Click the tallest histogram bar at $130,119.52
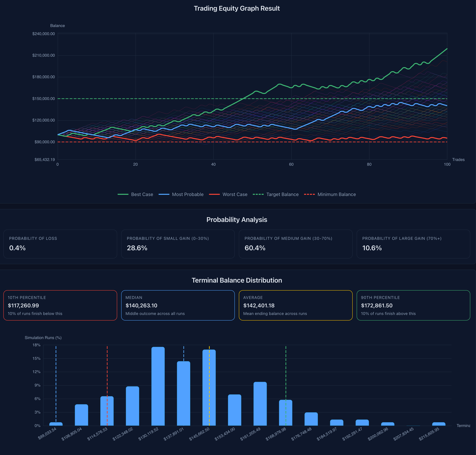Viewport: 476px width, 455px height. coord(158,387)
